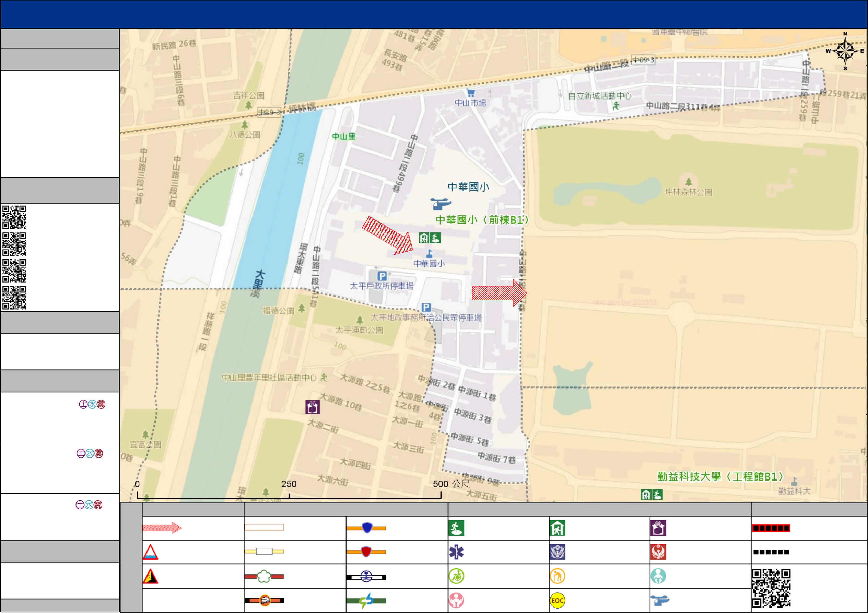This screenshot has width=868, height=613.
Task: Click the 中源街 7巷 label
Action: [496, 457]
